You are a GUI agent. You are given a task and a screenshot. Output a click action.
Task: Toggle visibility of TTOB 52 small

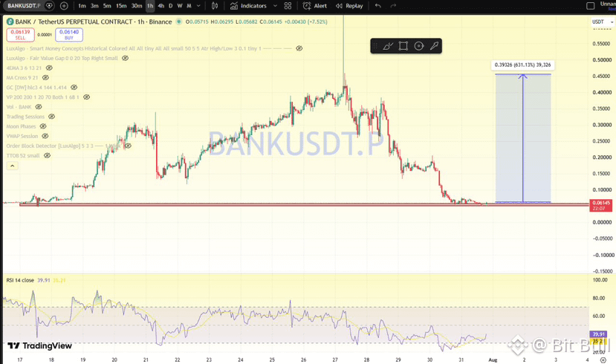pos(47,155)
